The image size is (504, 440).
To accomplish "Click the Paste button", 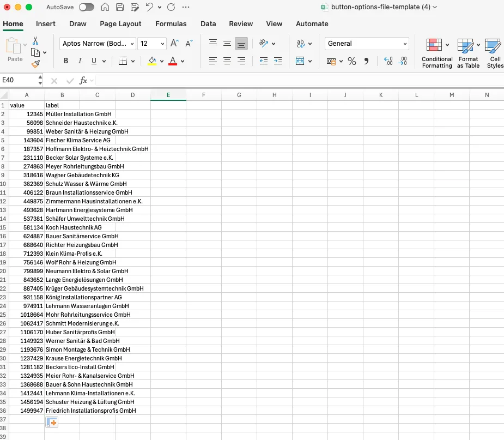I will [x=15, y=50].
